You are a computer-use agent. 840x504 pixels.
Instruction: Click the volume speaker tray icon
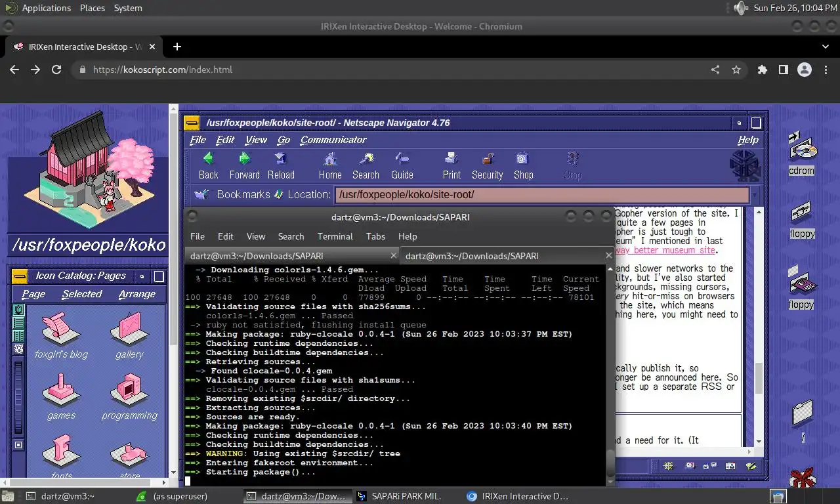[x=740, y=8]
